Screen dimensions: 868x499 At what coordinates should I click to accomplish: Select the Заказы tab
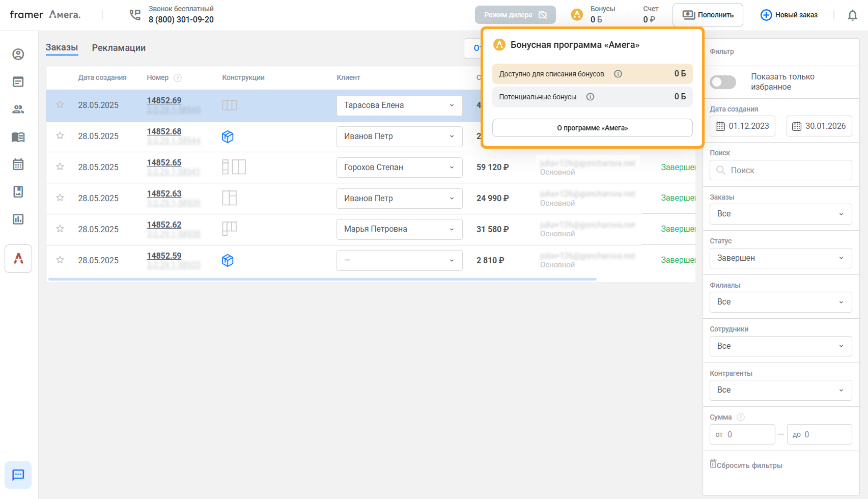click(62, 48)
